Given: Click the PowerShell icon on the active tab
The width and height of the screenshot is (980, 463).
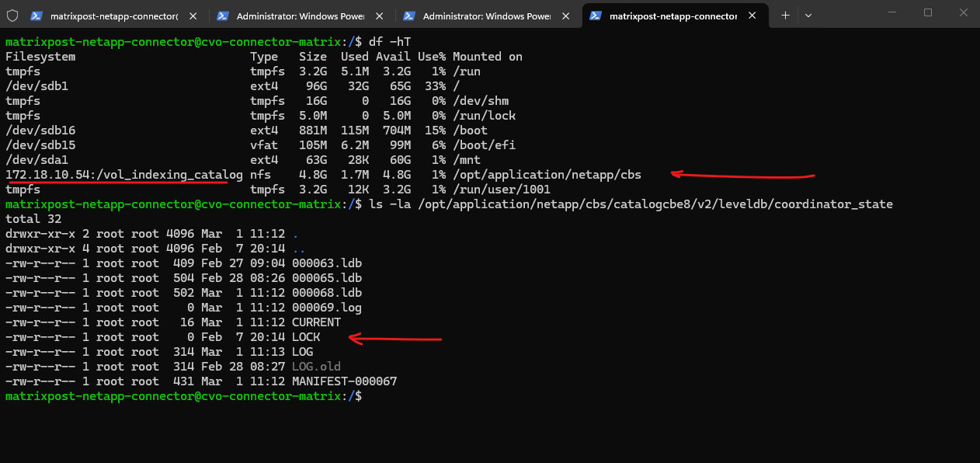Looking at the screenshot, I should coord(596,16).
